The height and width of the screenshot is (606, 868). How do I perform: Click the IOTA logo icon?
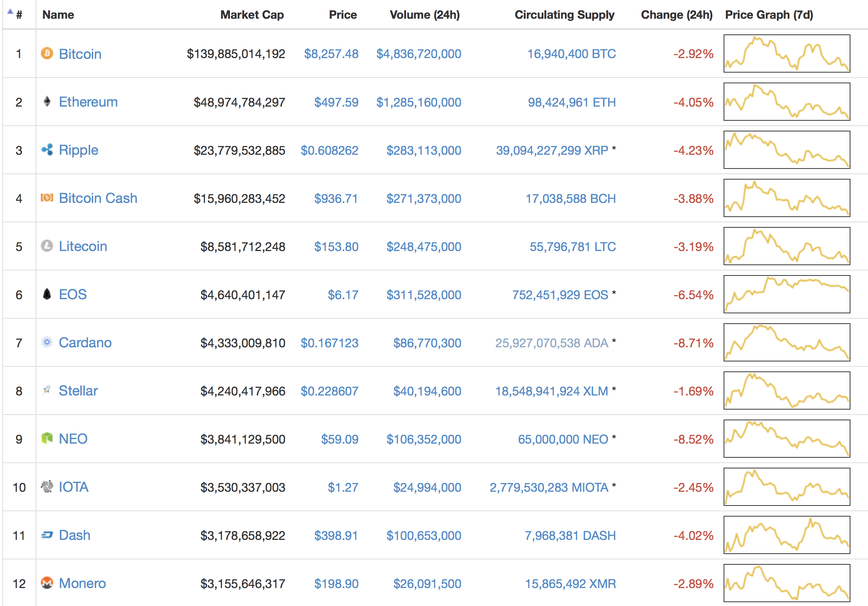pyautogui.click(x=47, y=486)
